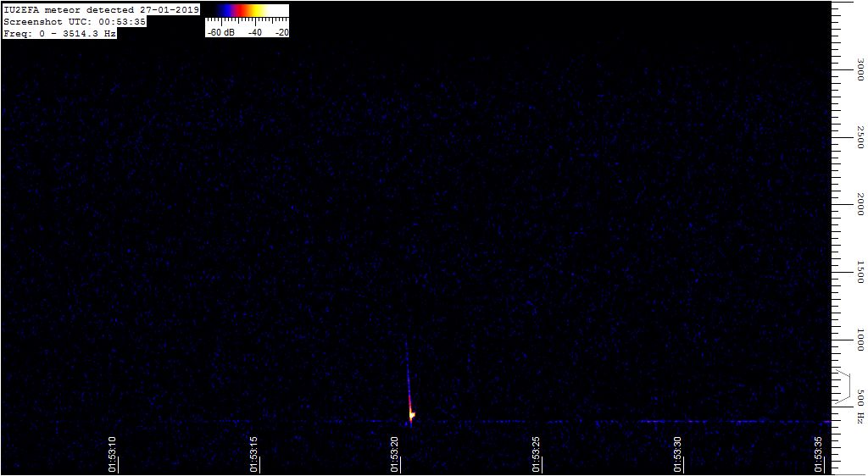Click the 500 frequency scale label
This screenshot has width=868, height=476.
860,397
